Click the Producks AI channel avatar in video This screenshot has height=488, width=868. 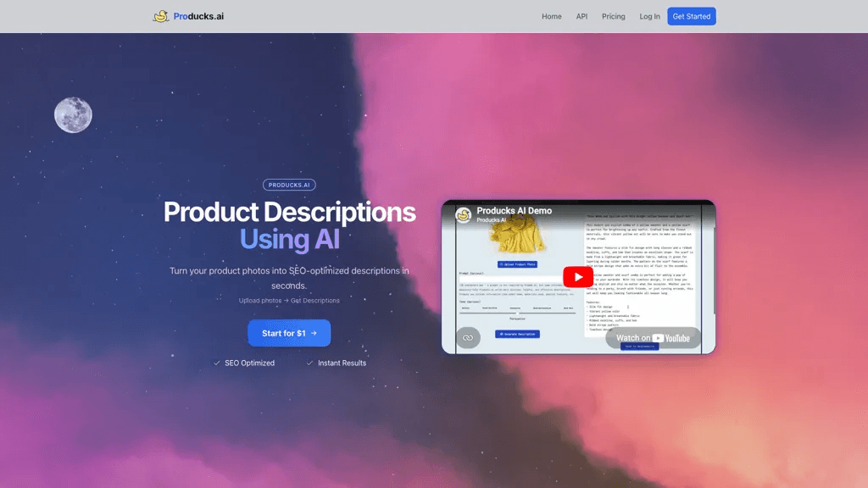tap(464, 214)
